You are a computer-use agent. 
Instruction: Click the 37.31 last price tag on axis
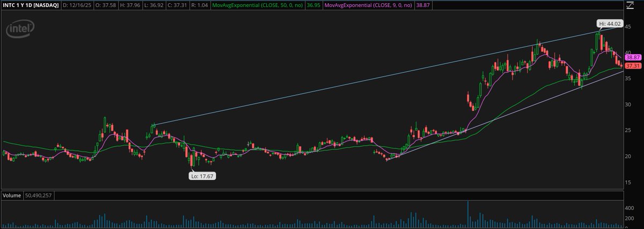[x=633, y=66]
